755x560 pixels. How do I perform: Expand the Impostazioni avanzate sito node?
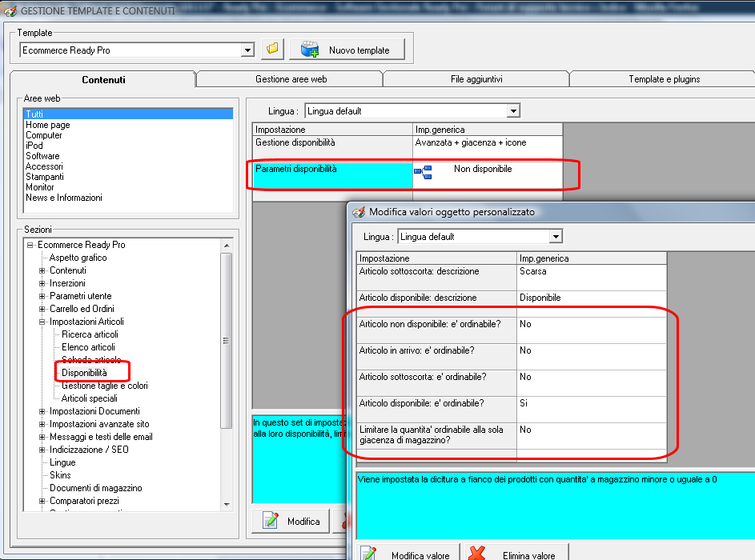pos(42,424)
